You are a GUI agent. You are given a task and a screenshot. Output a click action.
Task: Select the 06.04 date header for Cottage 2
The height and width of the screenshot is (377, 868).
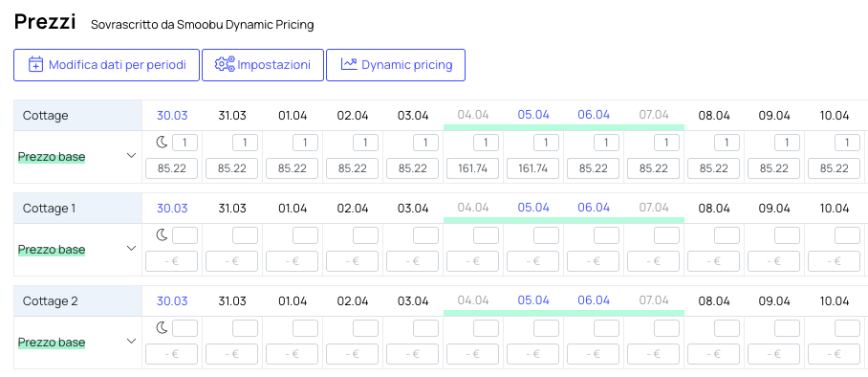pyautogui.click(x=594, y=300)
